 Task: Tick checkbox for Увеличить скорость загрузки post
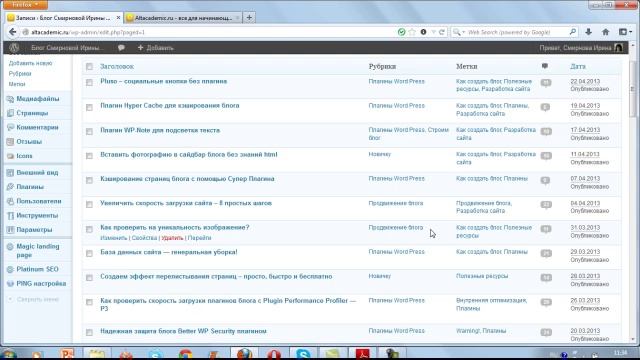89,204
